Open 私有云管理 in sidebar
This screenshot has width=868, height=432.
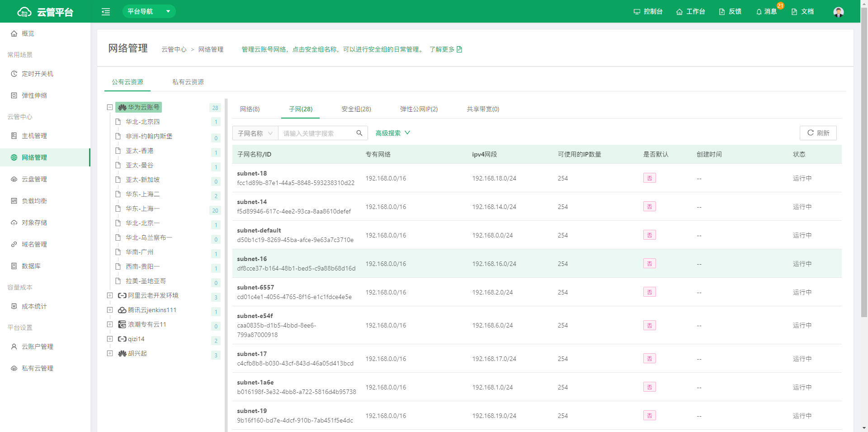[x=45, y=368]
